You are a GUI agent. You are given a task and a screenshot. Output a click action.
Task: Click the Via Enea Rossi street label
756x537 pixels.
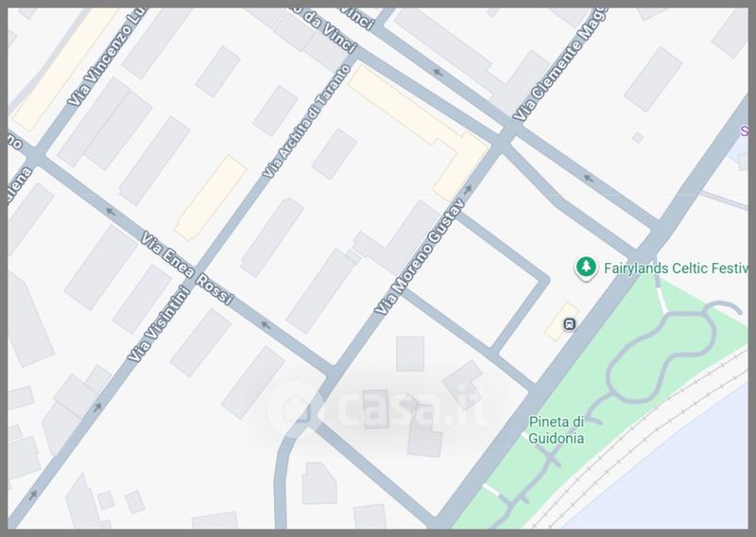pos(187,268)
